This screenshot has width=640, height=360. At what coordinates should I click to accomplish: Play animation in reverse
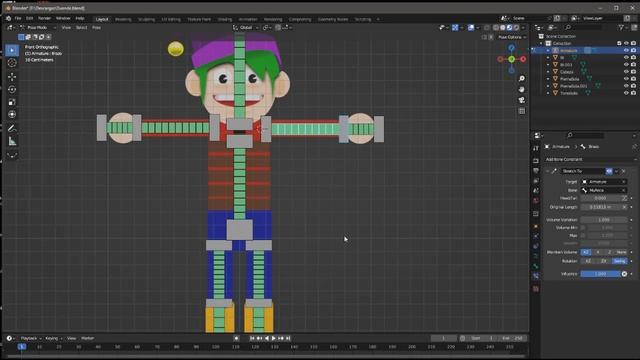pos(267,338)
